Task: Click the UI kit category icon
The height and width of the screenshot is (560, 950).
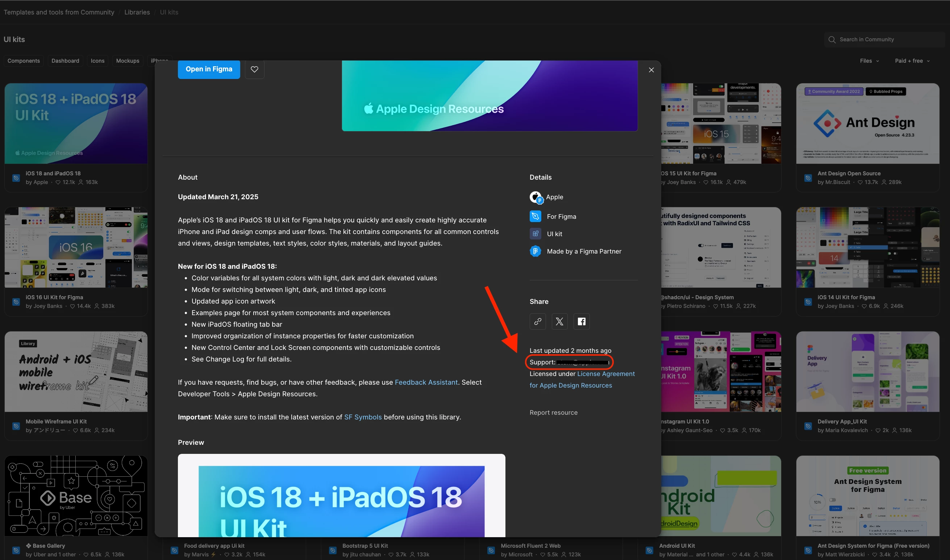Action: 535,234
